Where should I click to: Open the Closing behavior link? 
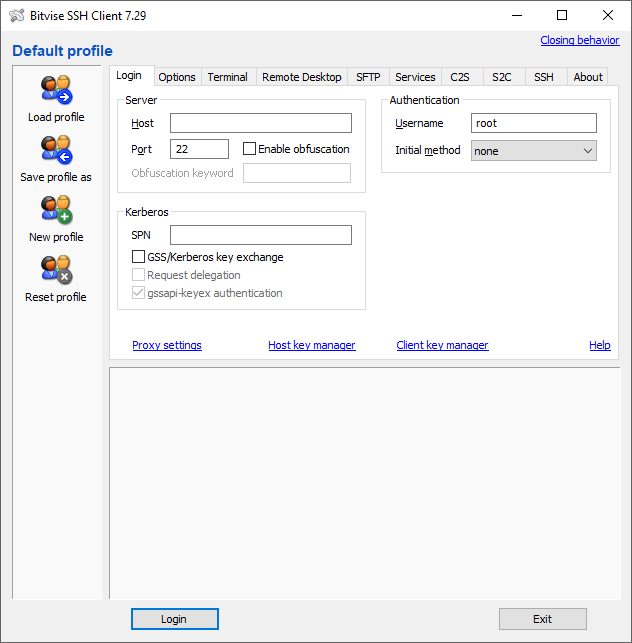pyautogui.click(x=580, y=40)
